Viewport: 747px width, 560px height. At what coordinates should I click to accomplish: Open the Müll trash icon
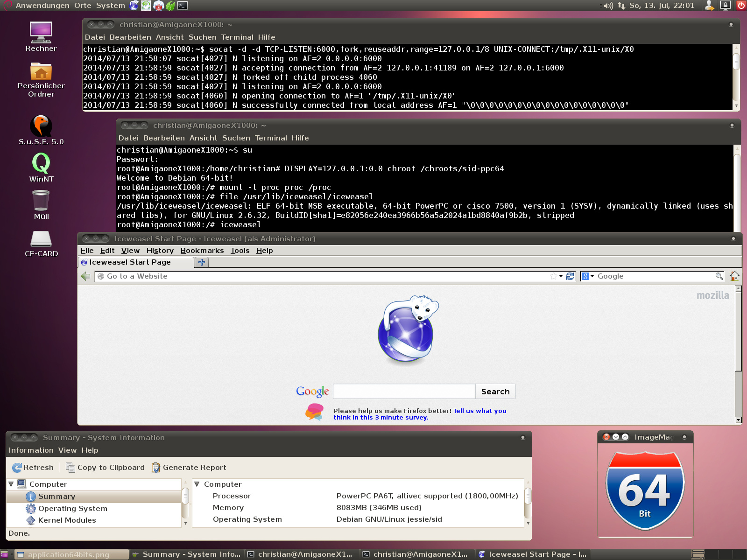coord(41,204)
